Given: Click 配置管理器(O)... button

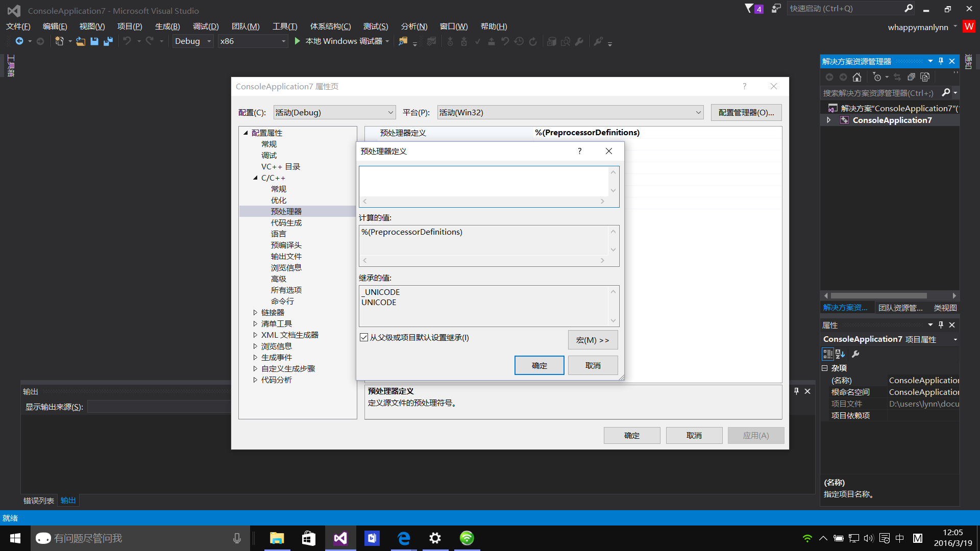Looking at the screenshot, I should click(746, 112).
